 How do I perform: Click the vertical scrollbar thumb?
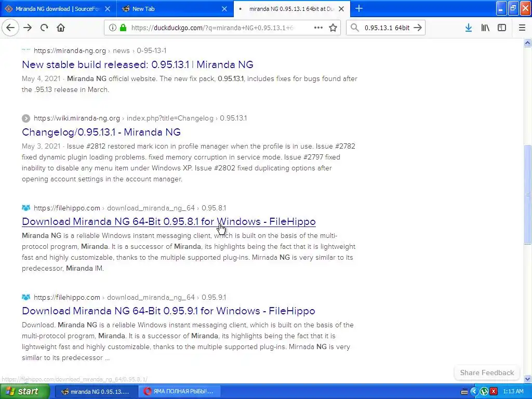coord(527,194)
